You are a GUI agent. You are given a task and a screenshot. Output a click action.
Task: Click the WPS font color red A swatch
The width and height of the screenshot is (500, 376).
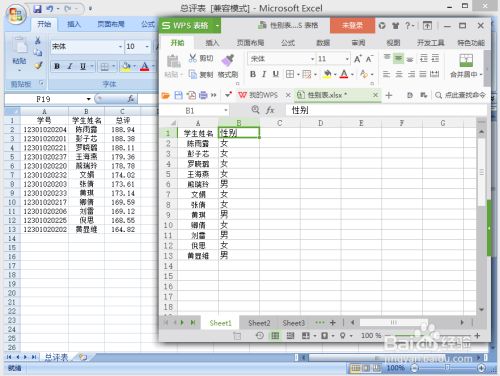point(344,74)
